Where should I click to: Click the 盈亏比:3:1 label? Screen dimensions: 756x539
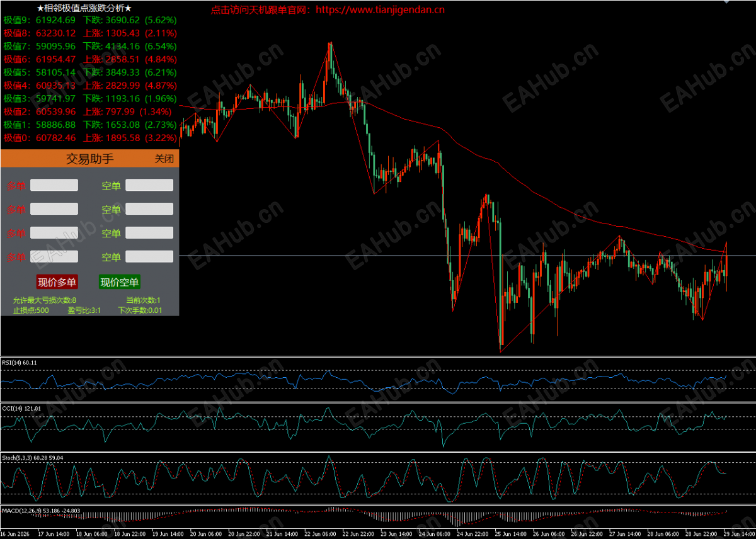tap(84, 310)
